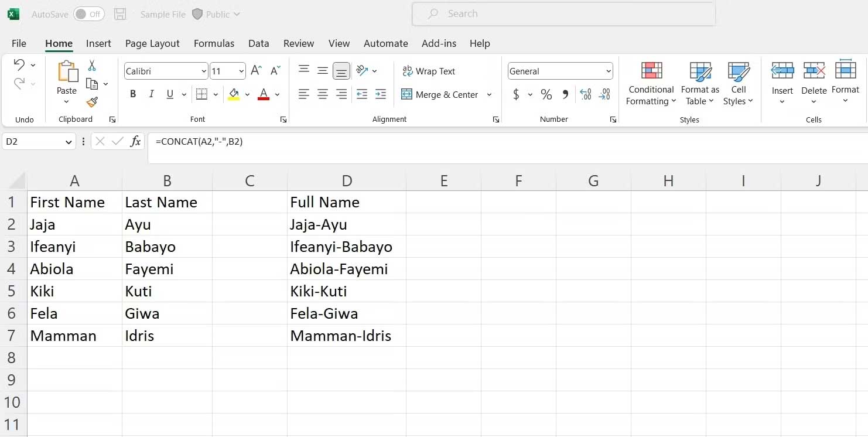Viewport: 868px width, 437px height.
Task: Toggle Bold formatting
Action: (133, 94)
